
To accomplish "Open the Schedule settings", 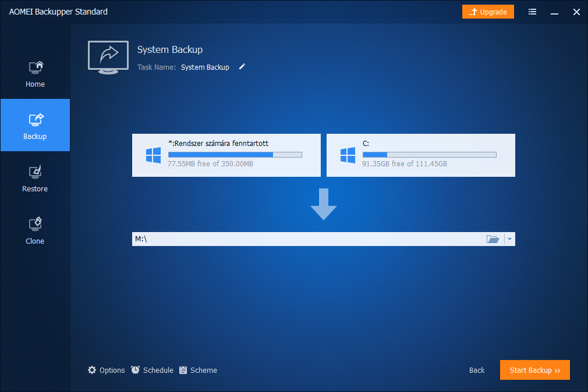I will coord(153,370).
